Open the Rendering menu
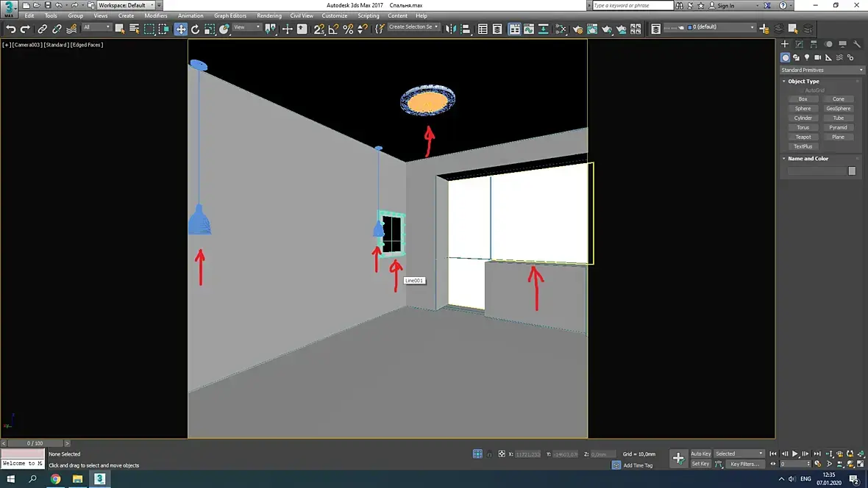Image resolution: width=868 pixels, height=488 pixels. [269, 15]
